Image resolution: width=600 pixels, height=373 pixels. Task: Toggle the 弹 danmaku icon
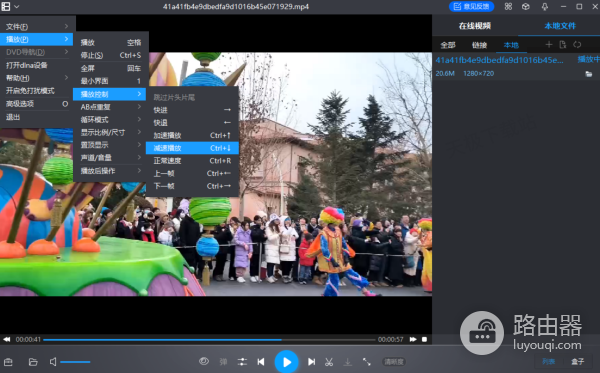223,362
